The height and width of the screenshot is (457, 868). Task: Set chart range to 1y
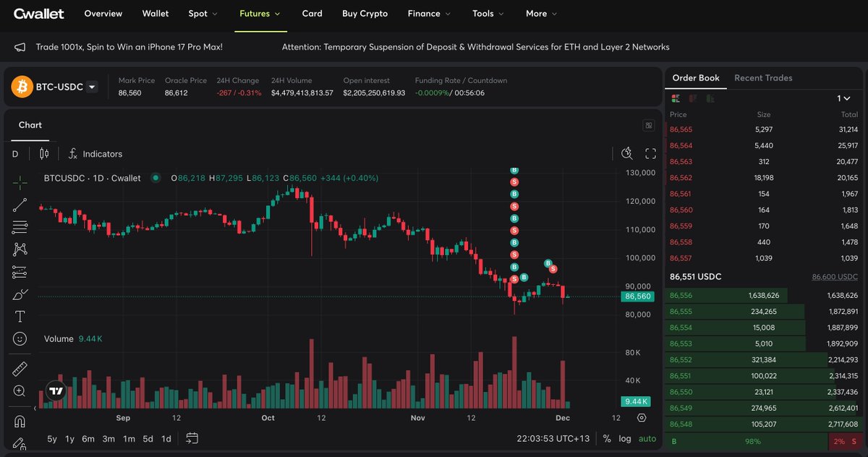70,439
